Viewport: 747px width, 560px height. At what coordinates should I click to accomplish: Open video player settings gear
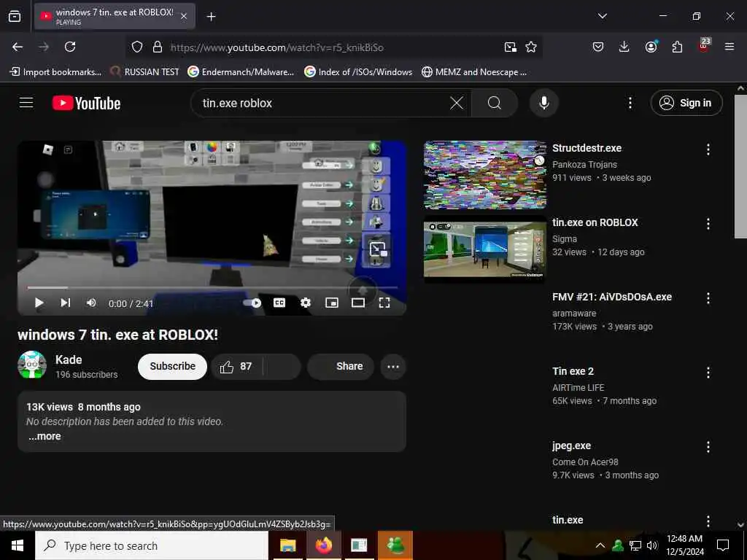(306, 303)
